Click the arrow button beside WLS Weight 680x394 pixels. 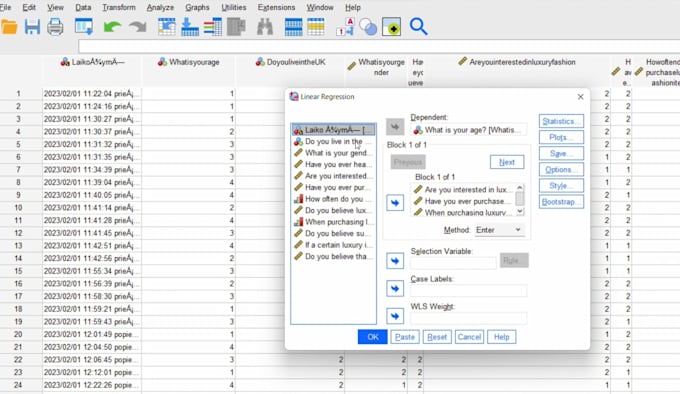[x=395, y=316]
